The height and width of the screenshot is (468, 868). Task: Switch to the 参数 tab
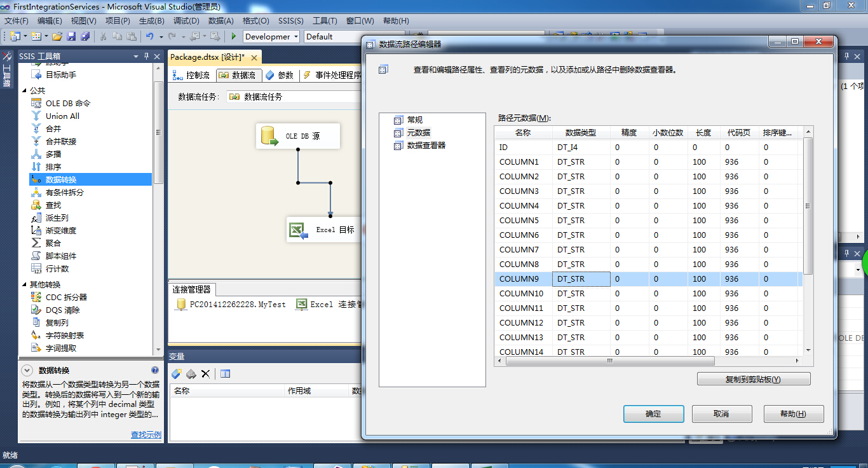[280, 75]
